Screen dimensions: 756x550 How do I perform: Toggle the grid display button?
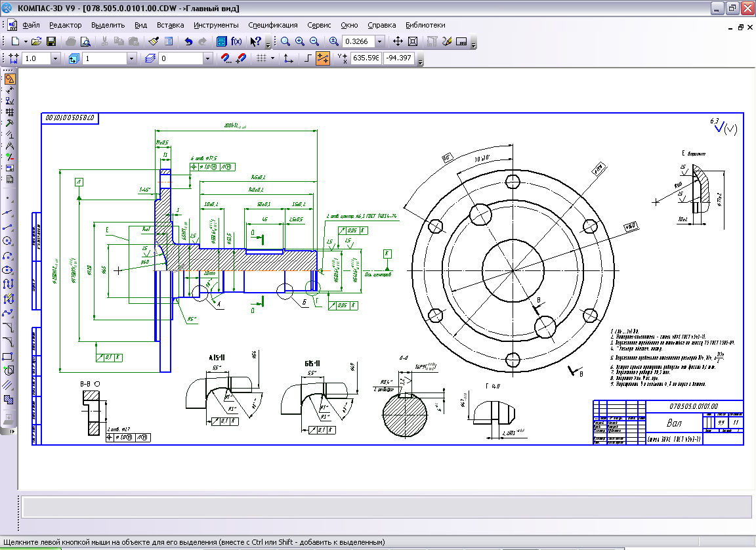(x=261, y=58)
